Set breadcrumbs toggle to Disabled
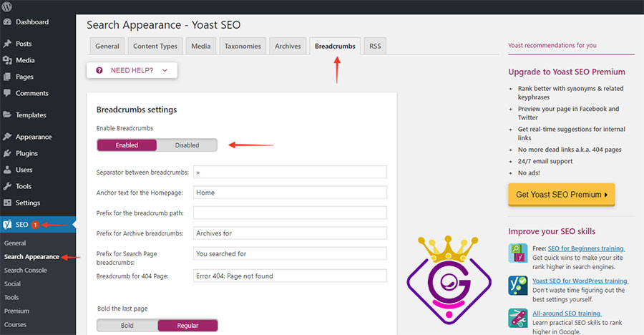 pyautogui.click(x=187, y=145)
